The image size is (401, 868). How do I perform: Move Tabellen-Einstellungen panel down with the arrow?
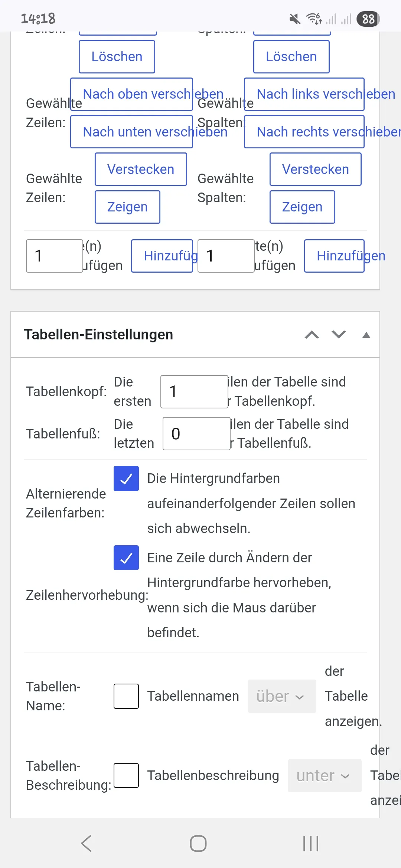339,335
